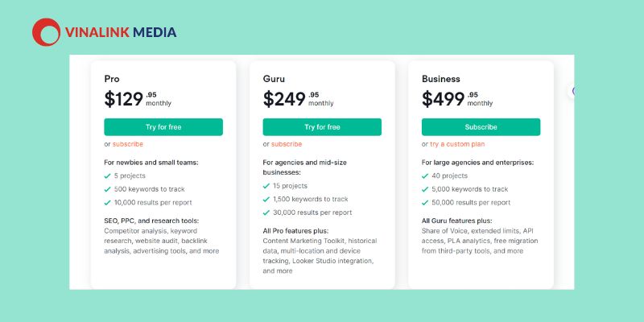Click the checkmark next to 5,000 keywords to track

(425, 189)
